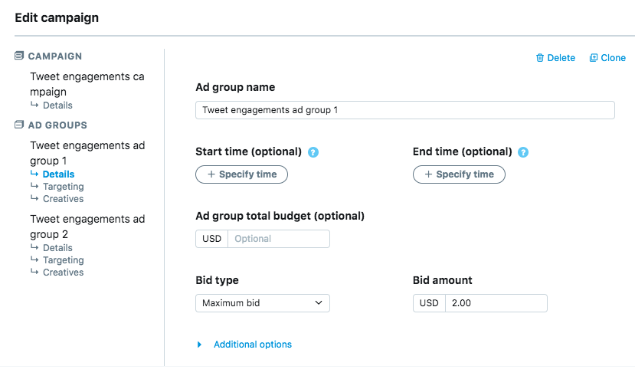This screenshot has width=635, height=367.
Task: Click plus icon in Start Specify time
Action: point(211,175)
